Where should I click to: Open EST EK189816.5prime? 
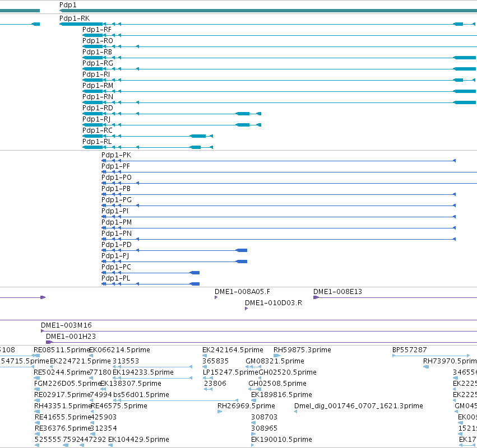tap(282, 395)
